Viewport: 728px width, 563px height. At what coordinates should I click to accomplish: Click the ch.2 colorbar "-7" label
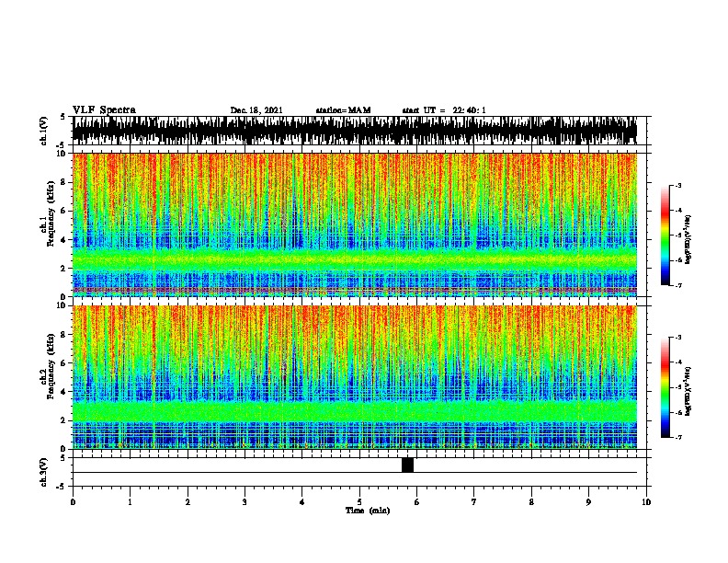click(678, 438)
